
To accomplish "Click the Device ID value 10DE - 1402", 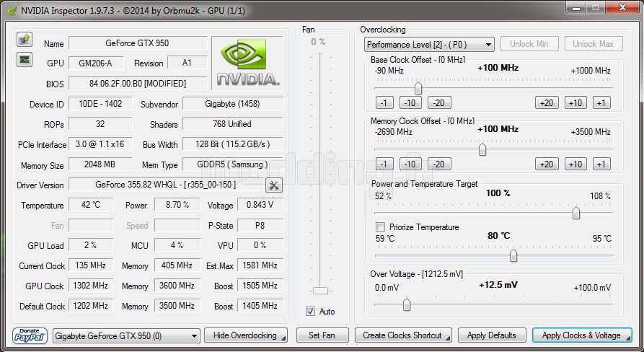I will [x=100, y=104].
